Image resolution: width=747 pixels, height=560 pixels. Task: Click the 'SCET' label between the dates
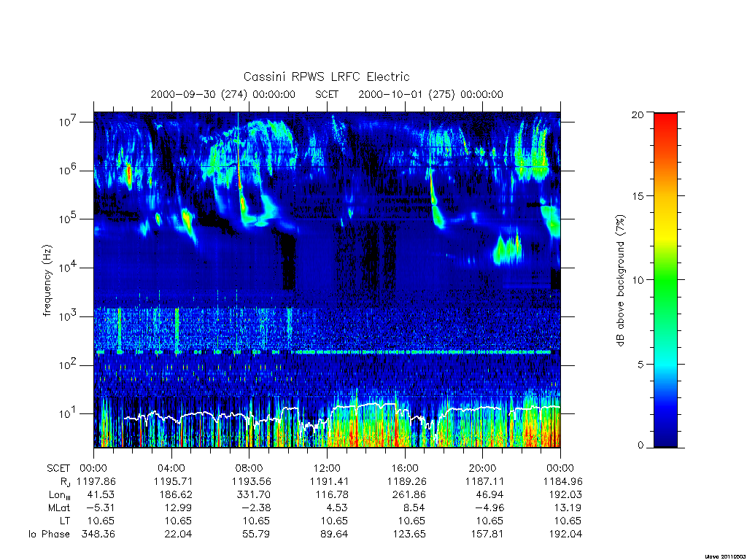pyautogui.click(x=327, y=94)
